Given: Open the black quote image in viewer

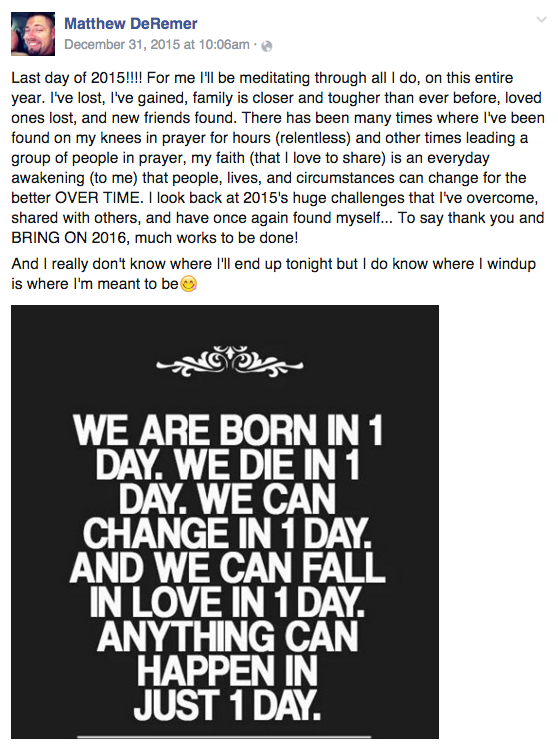Looking at the screenshot, I should (225, 522).
